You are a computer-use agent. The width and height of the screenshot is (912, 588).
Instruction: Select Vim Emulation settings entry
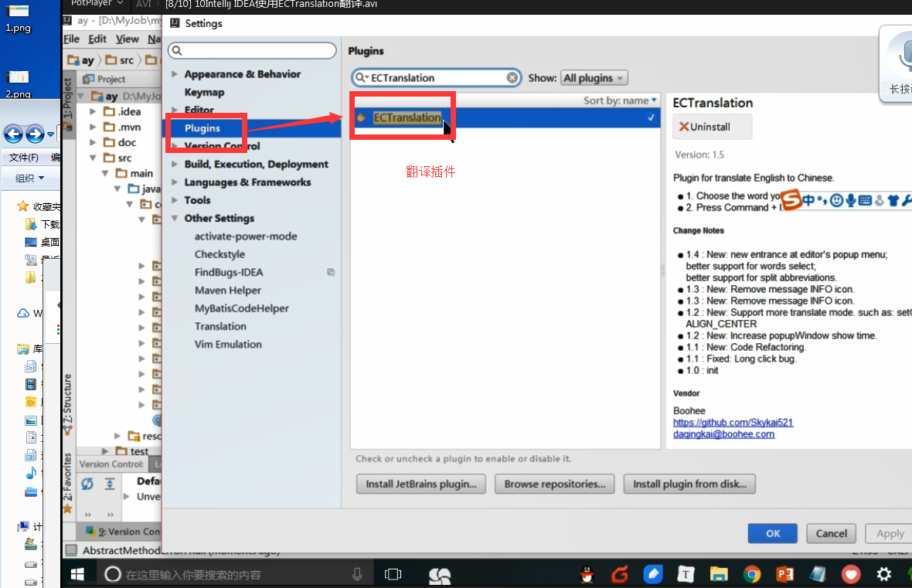coord(228,345)
